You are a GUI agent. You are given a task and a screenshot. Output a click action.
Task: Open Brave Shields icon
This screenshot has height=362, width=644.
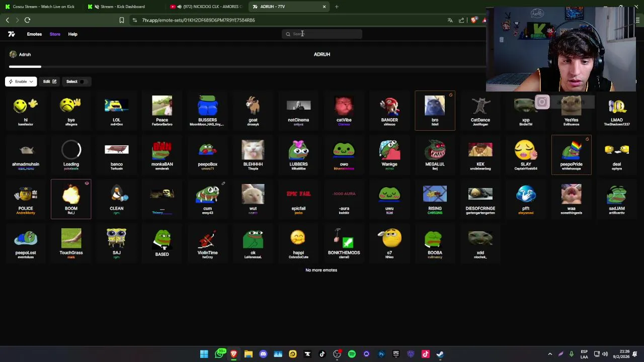[x=474, y=20]
